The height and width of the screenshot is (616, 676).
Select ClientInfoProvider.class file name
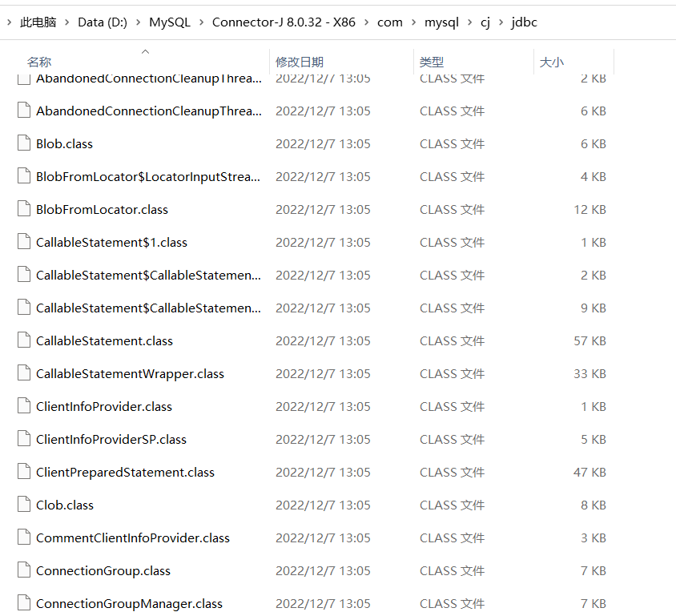(x=104, y=406)
